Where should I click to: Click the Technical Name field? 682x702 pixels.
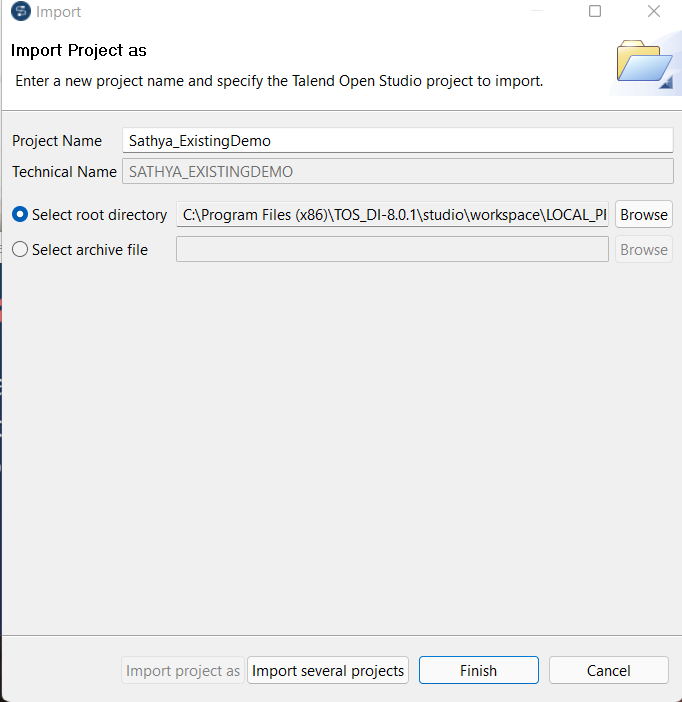(398, 171)
